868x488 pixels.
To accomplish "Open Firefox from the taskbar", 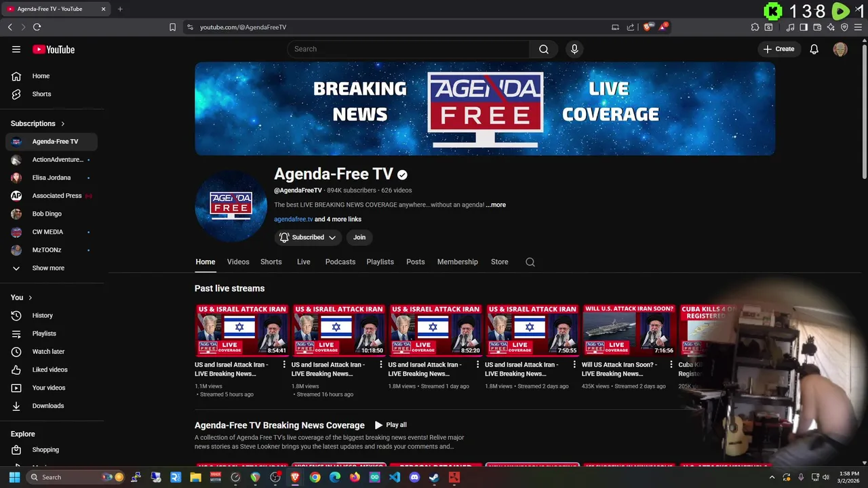I will tap(355, 477).
